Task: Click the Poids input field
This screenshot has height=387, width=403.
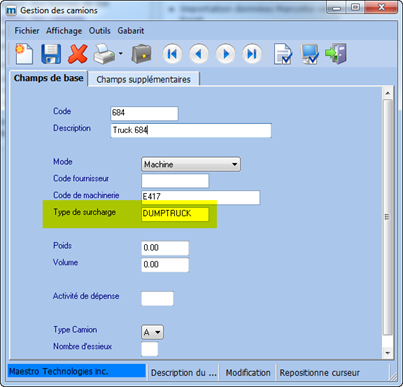Action: click(x=165, y=248)
